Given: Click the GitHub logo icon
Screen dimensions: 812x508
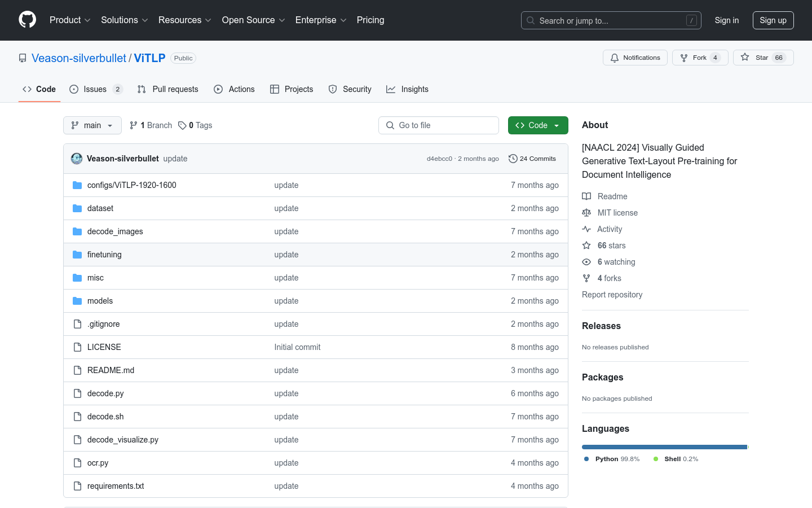Looking at the screenshot, I should pyautogui.click(x=27, y=20).
